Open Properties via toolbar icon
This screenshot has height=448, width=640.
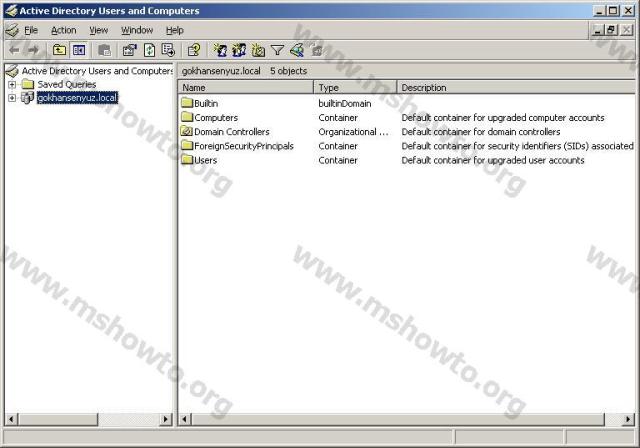click(130, 50)
